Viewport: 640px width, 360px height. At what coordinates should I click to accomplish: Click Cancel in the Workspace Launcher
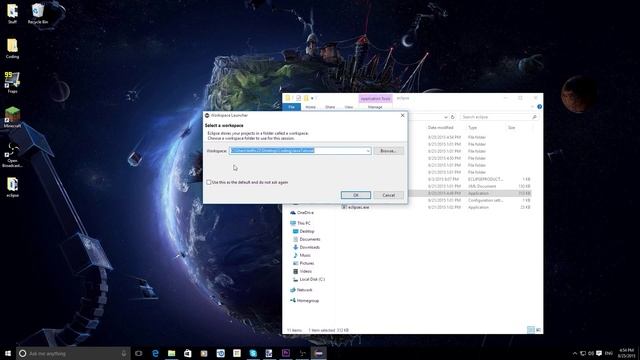[x=389, y=195]
